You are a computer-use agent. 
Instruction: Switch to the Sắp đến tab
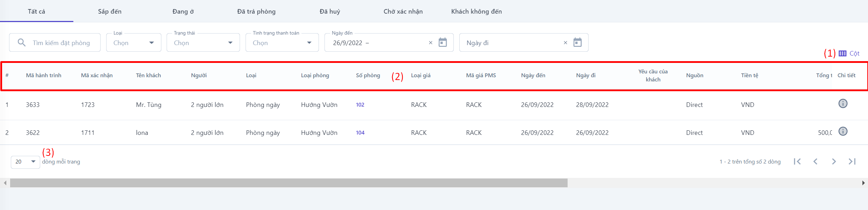coord(110,12)
